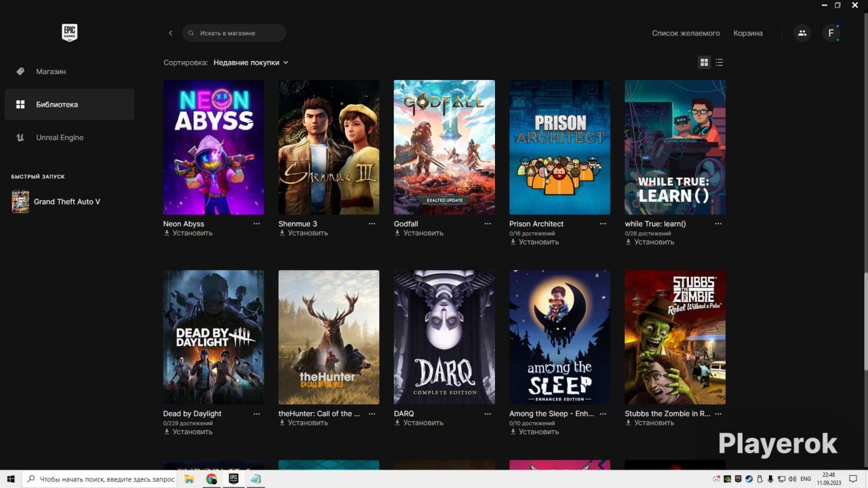Open the while True: learn() cover thumbnail

(675, 147)
